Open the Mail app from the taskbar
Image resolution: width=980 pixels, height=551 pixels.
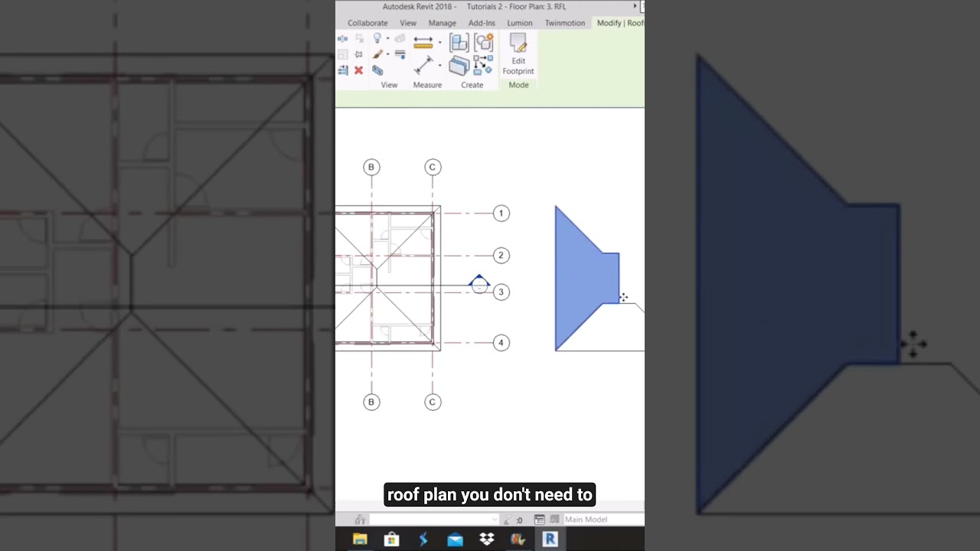pyautogui.click(x=455, y=539)
